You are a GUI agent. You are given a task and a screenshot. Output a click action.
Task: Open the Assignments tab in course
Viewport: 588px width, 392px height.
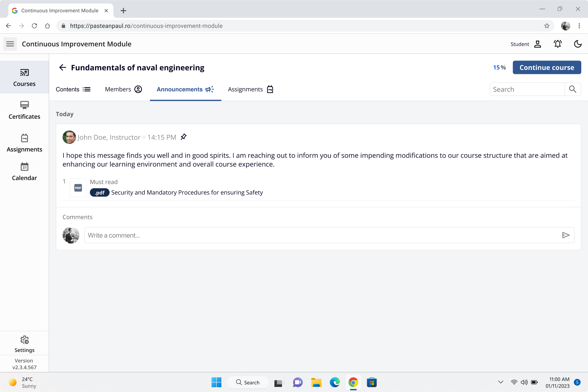click(250, 89)
